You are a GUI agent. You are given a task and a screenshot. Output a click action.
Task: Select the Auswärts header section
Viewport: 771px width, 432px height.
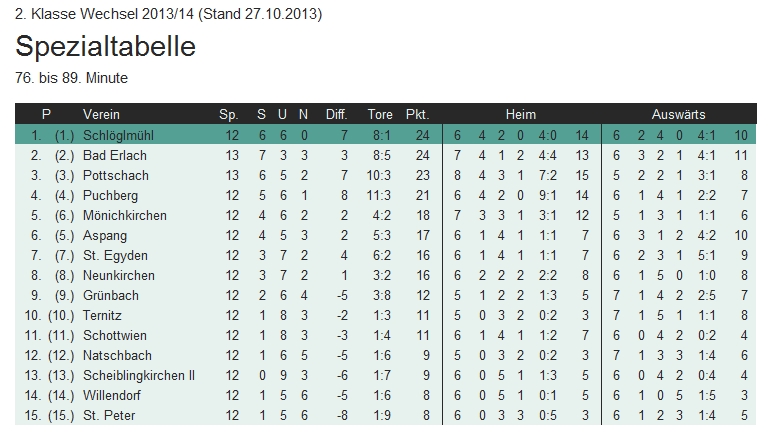pyautogui.click(x=678, y=114)
